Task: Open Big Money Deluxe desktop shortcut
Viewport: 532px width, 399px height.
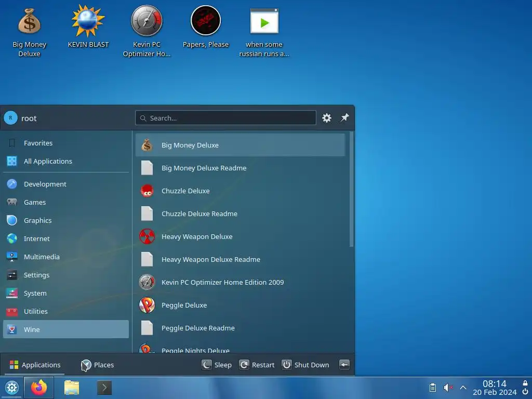Action: 29,31
